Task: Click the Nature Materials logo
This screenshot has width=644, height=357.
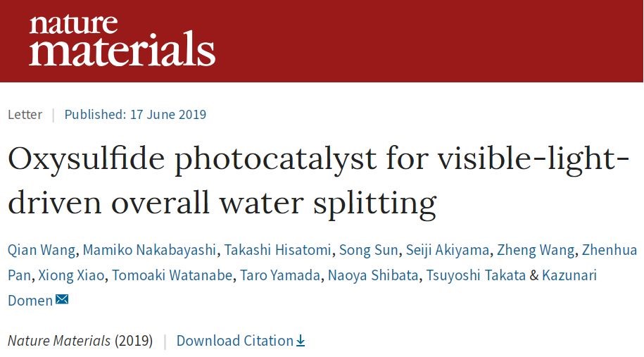Action: [x=122, y=40]
